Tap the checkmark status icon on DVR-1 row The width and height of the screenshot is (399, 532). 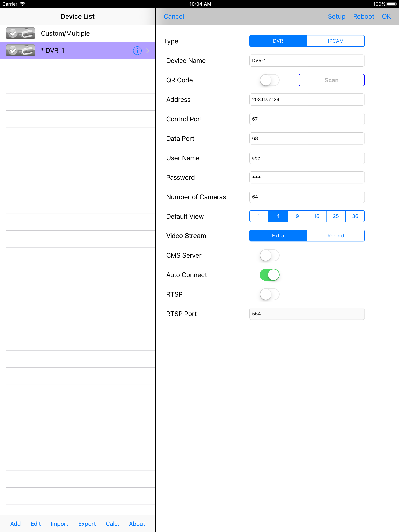click(13, 50)
